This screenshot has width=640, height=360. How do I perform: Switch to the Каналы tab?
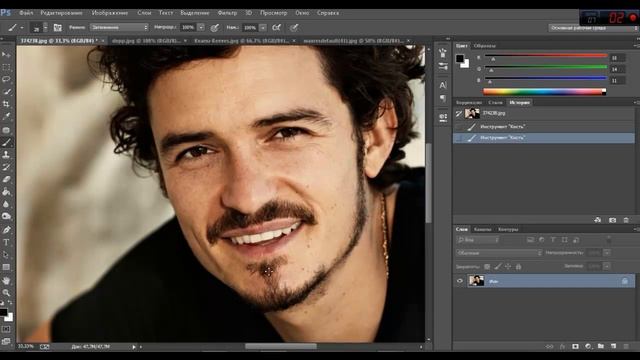(482, 229)
